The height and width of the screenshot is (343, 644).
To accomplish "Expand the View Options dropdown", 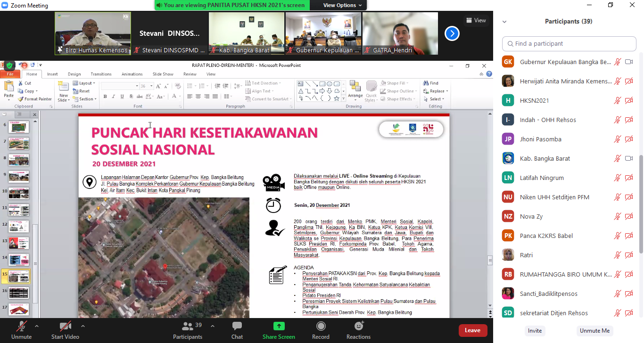I will (x=343, y=5).
